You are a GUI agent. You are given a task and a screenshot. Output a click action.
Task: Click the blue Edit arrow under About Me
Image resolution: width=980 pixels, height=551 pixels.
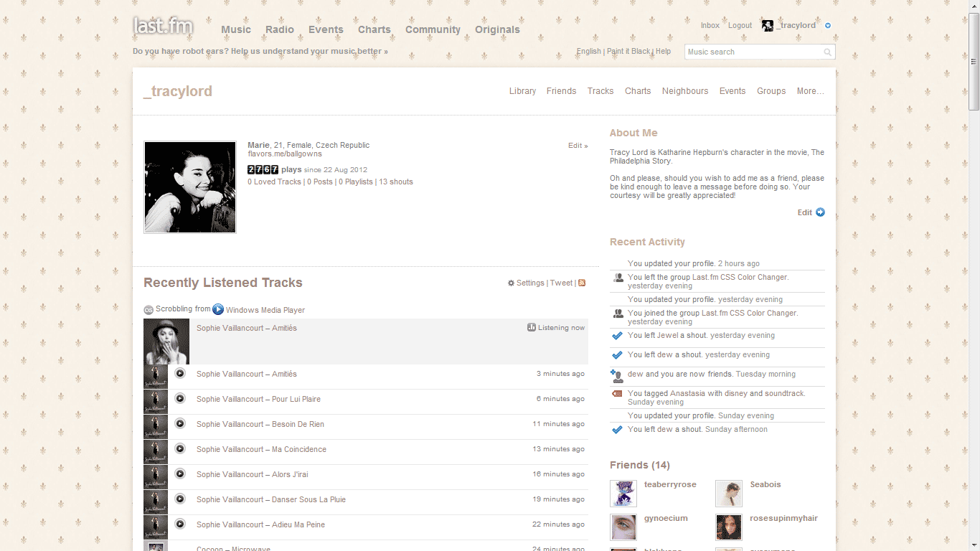pyautogui.click(x=819, y=212)
